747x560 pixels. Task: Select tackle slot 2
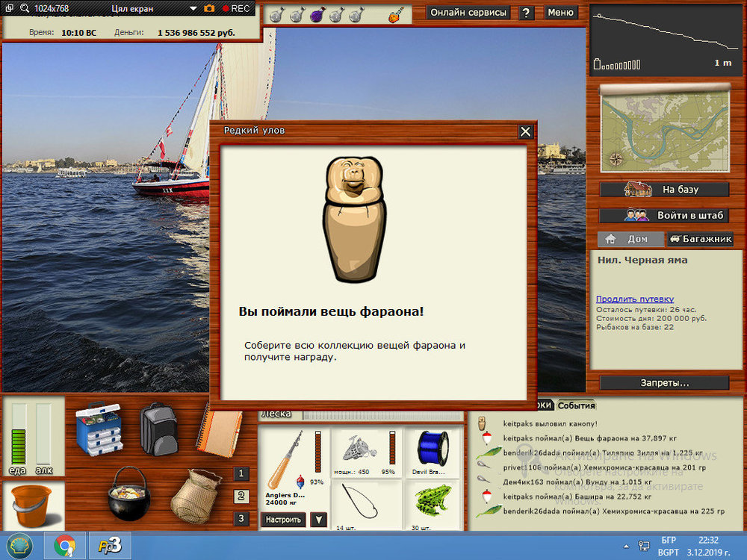pos(241,496)
